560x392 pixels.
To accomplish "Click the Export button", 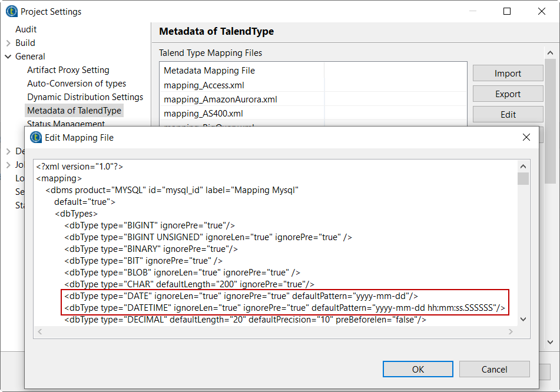I will pos(508,94).
